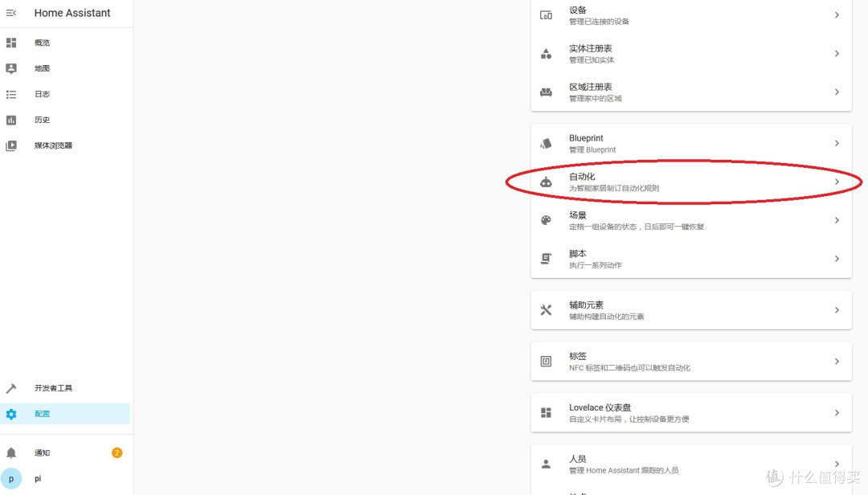Expand the 设备 card via its chevron
Image resolution: width=868 pixels, height=495 pixels.
(837, 14)
